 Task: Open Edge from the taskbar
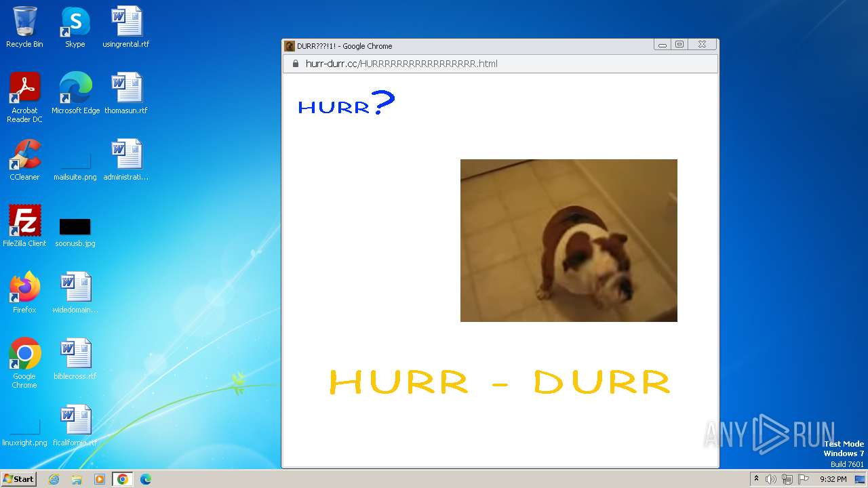146,479
